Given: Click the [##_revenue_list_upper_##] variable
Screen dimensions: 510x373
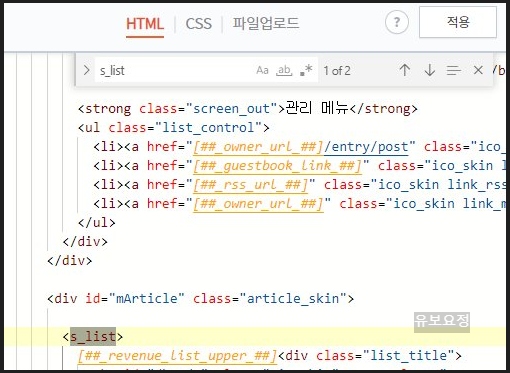Looking at the screenshot, I should pos(177,356).
